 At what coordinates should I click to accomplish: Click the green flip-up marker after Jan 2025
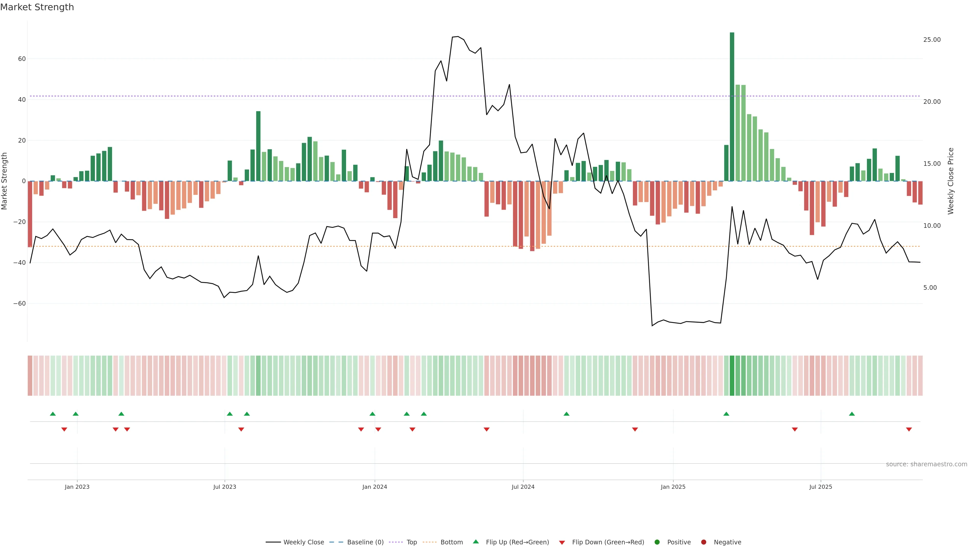click(x=726, y=414)
